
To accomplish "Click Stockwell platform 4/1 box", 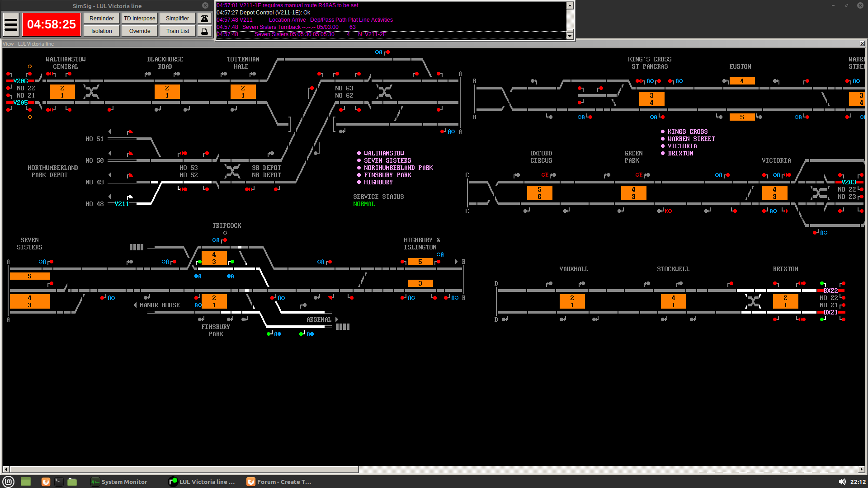I will tap(674, 301).
